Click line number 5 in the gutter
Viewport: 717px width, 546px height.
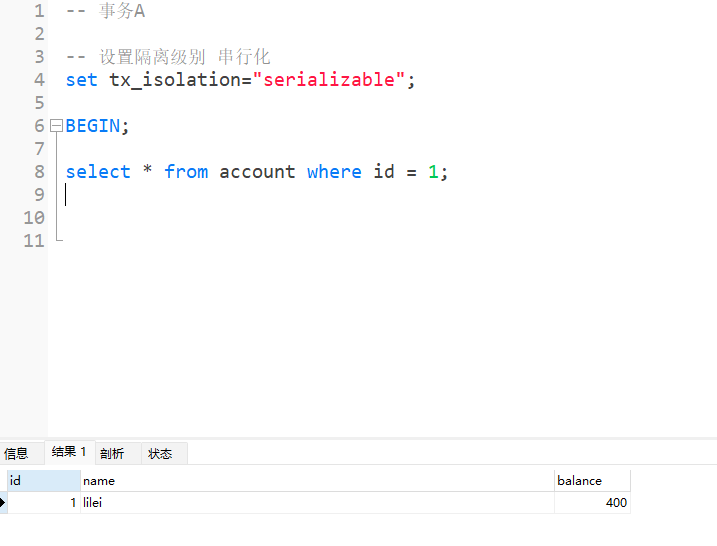click(40, 103)
